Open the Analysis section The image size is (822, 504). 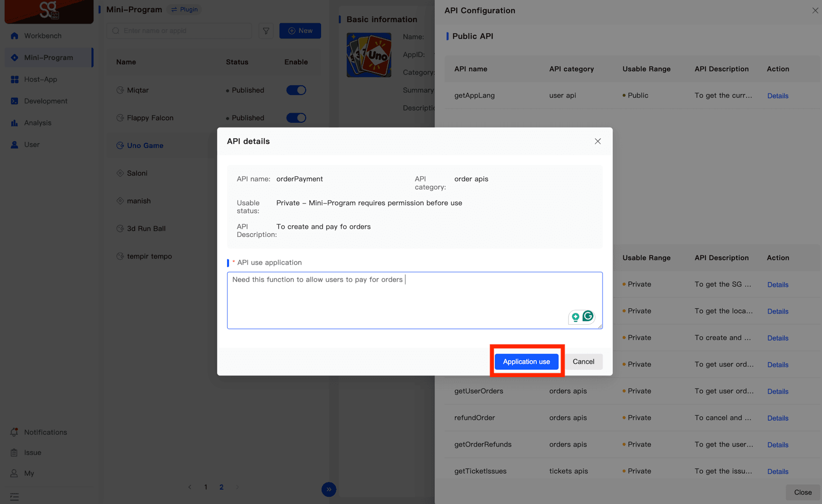pos(49,123)
